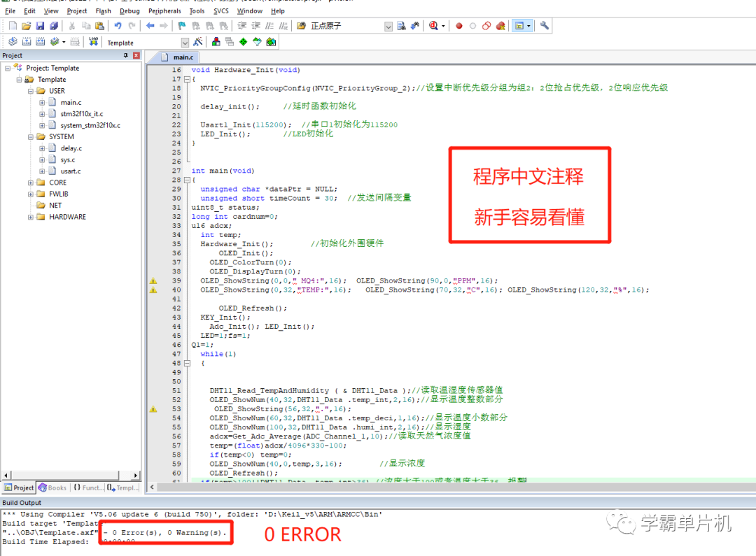Viewport: 756px width, 556px height.
Task: Click the green Pack Installer icon
Action: 271,42
